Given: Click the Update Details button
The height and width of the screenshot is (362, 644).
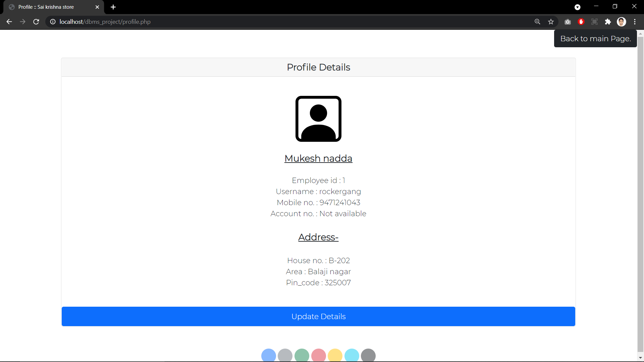Looking at the screenshot, I should pos(318,316).
